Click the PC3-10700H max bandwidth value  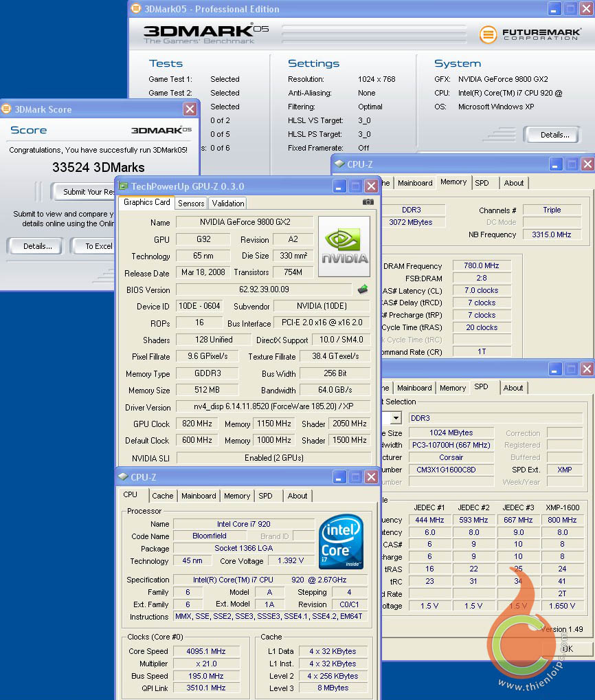451,445
